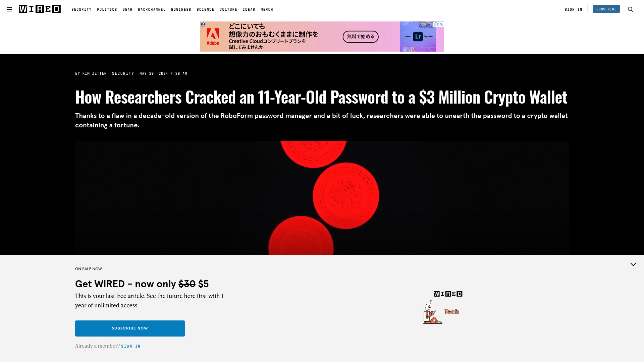Toggle the SUBSCRIBE top-right button
The width and height of the screenshot is (644, 362).
pos(606,9)
